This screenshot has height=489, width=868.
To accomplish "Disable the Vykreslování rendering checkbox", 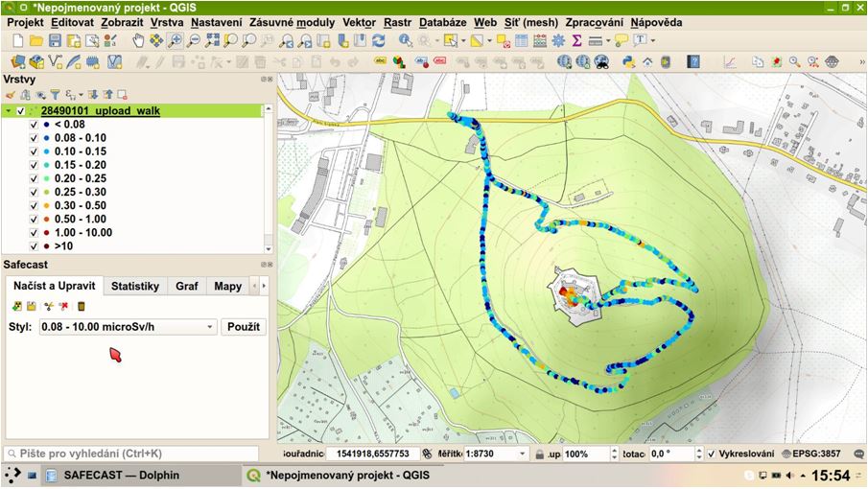I will [x=711, y=454].
